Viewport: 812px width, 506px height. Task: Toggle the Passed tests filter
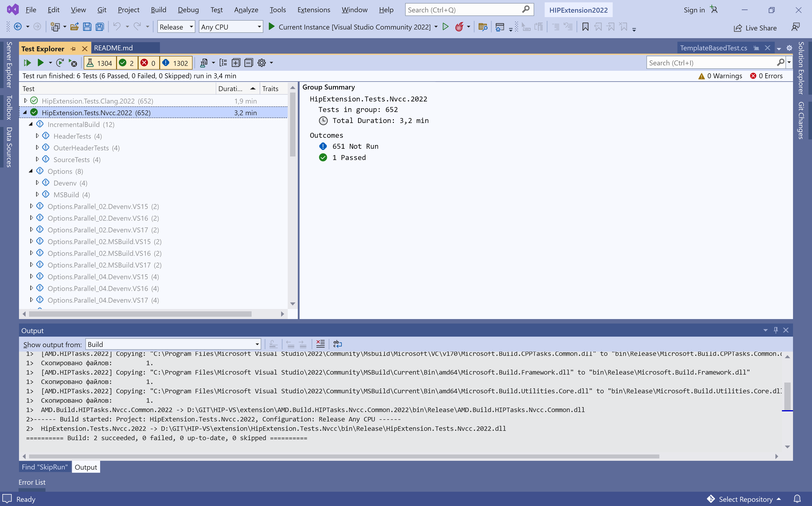pos(127,63)
